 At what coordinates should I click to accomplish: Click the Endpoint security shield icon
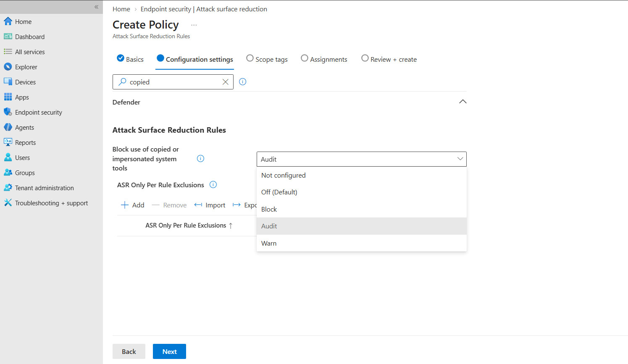(8, 112)
